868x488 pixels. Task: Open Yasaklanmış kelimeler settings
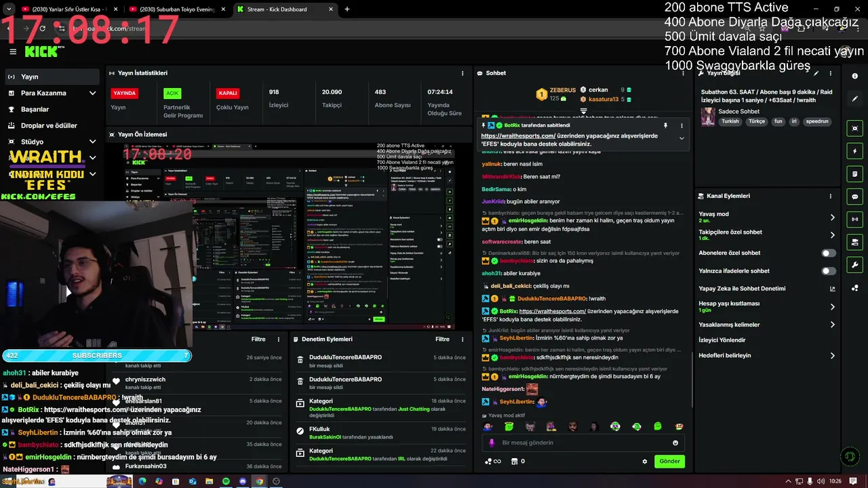(833, 325)
